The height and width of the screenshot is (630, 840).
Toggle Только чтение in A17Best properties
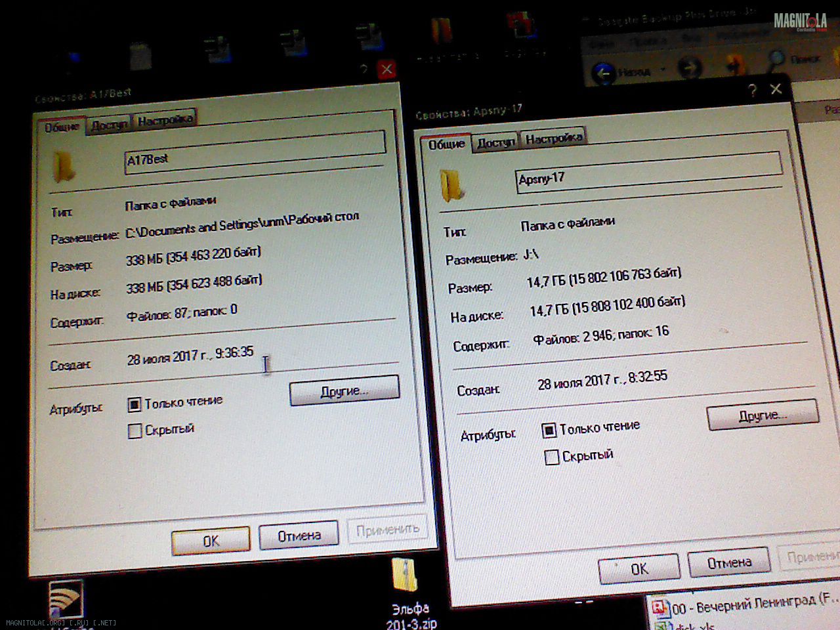click(x=135, y=404)
